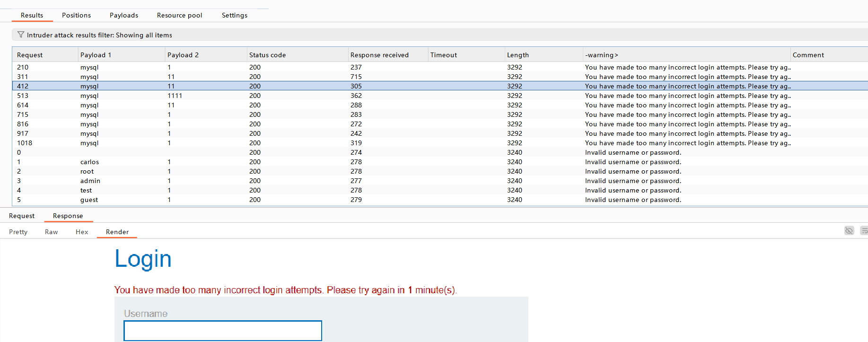Toggle the crossed-eye visibility icon
The height and width of the screenshot is (342, 868).
pos(849,231)
